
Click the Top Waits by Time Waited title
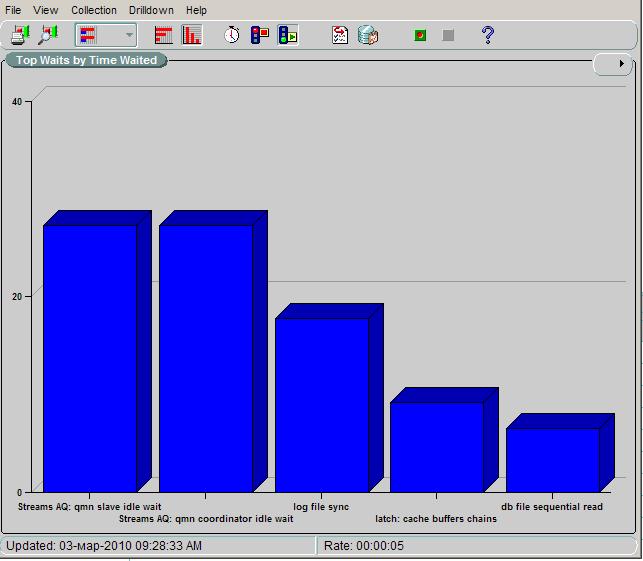(x=87, y=61)
